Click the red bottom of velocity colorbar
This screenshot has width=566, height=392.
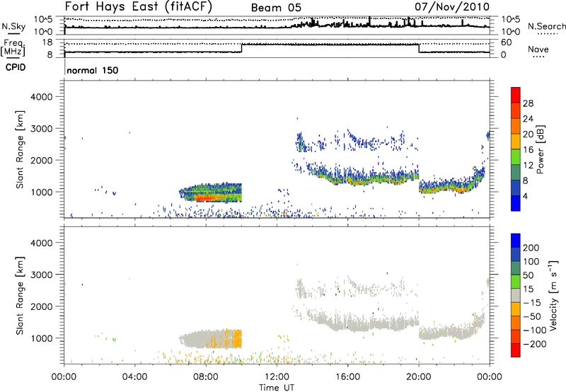coord(516,350)
